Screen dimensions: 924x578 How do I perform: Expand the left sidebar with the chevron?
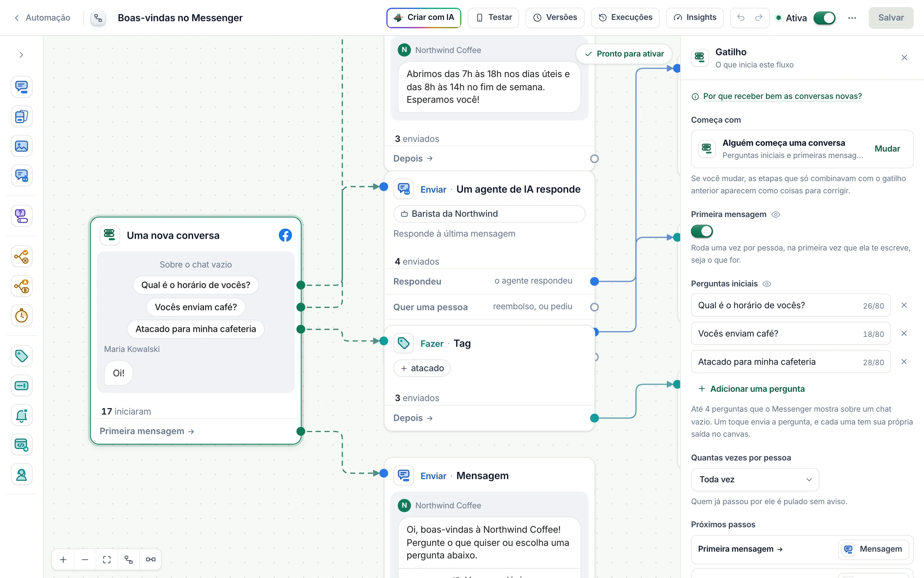pos(21,55)
